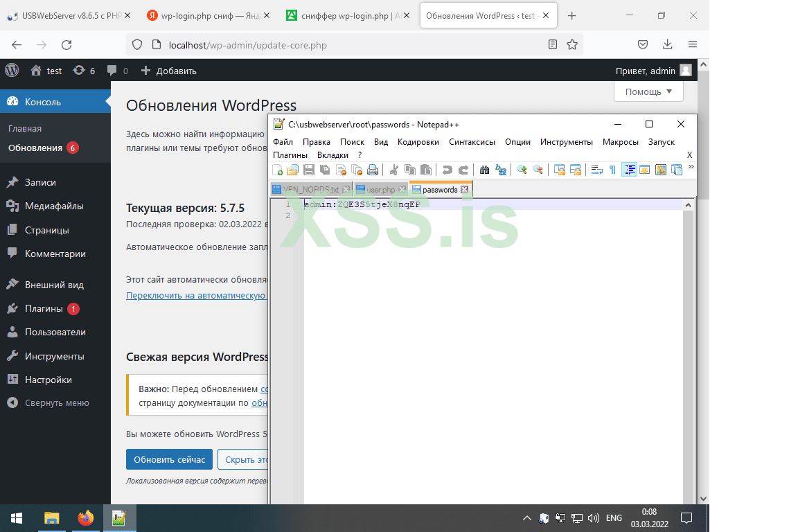
Task: Open Файл menu in Notepad++
Action: pos(283,142)
